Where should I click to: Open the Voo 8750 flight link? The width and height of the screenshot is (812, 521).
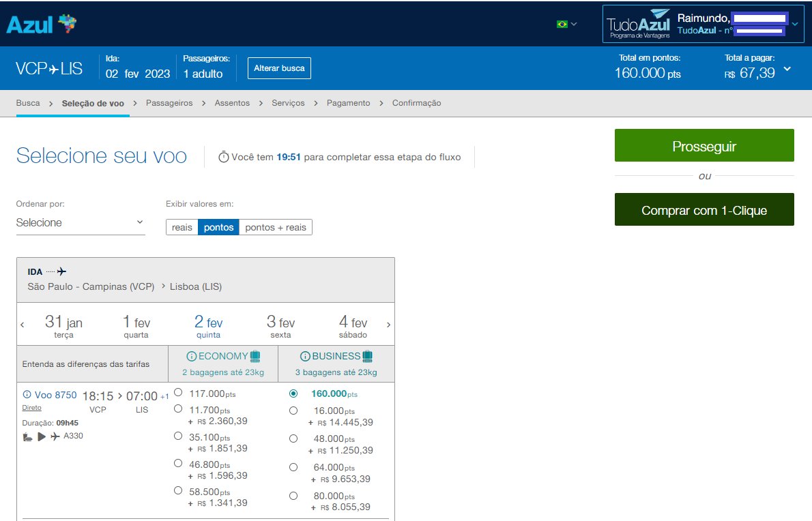tap(55, 395)
